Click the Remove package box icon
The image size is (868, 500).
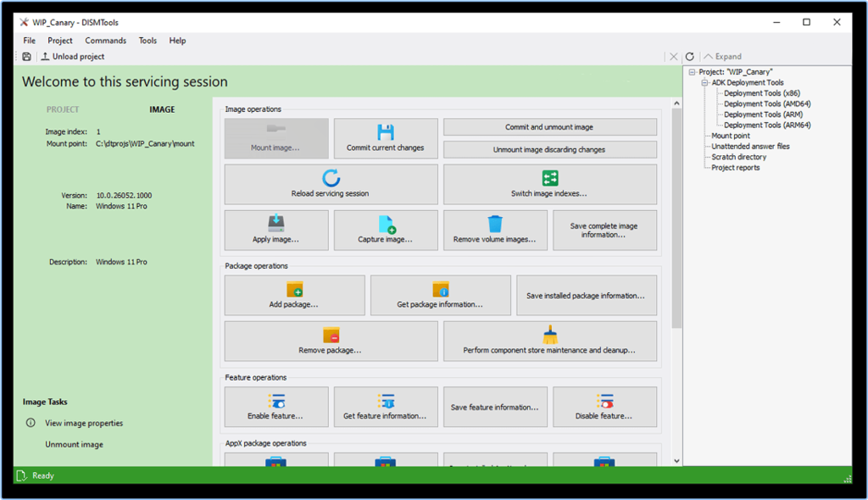[x=331, y=335]
